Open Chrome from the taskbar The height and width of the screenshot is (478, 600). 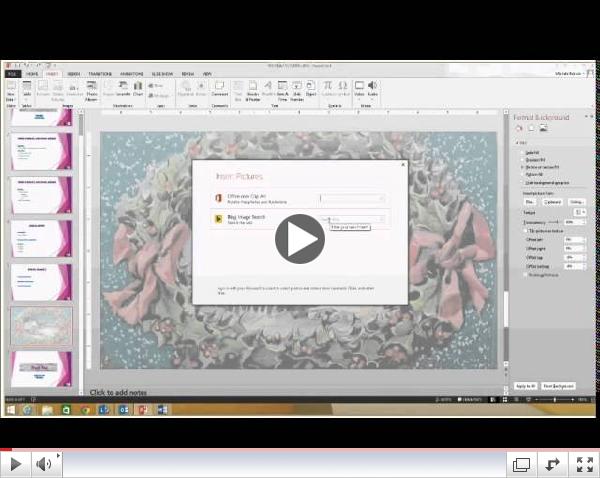[85, 410]
